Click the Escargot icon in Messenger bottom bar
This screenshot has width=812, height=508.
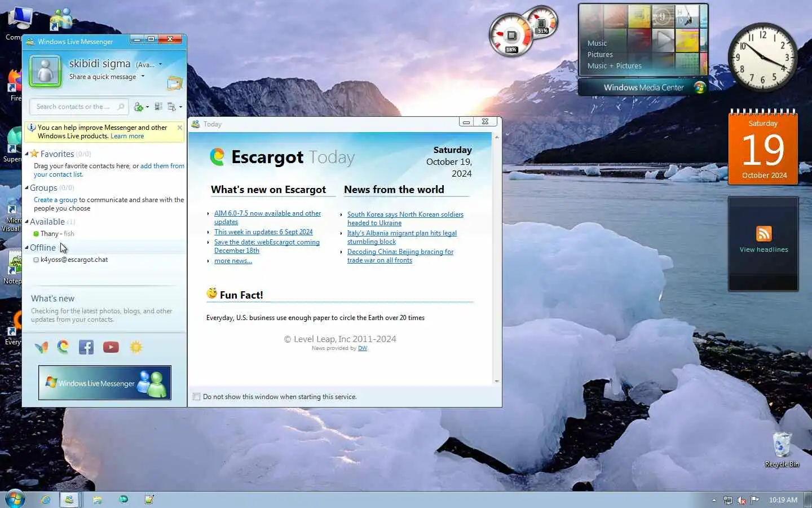pyautogui.click(x=63, y=347)
